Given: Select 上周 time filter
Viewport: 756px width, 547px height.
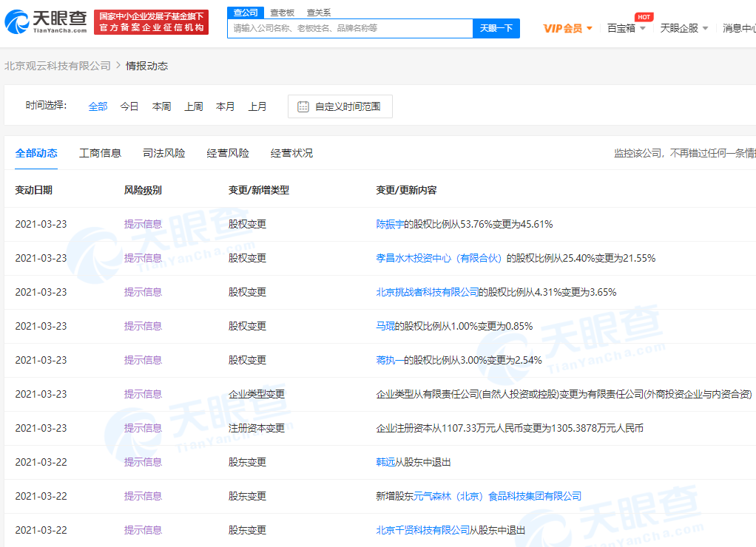Looking at the screenshot, I should 193,106.
